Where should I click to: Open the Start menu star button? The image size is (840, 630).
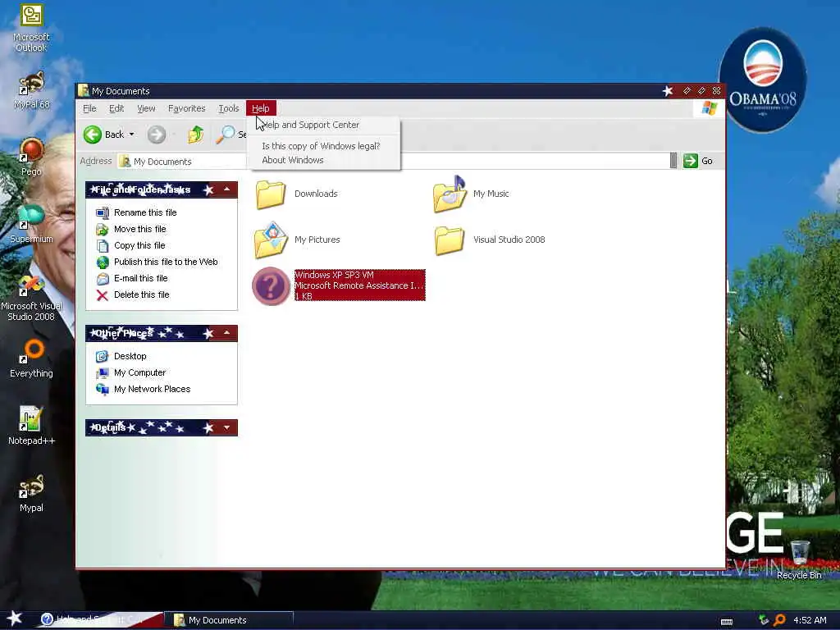click(x=15, y=619)
